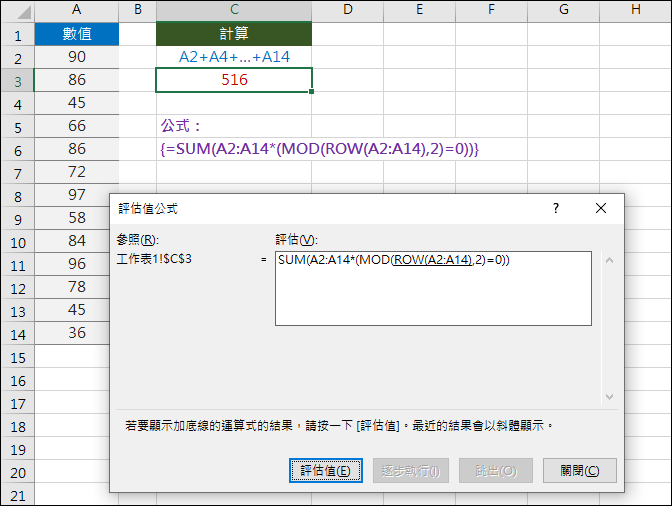672x506 pixels.
Task: Click column H header
Action: (636, 10)
